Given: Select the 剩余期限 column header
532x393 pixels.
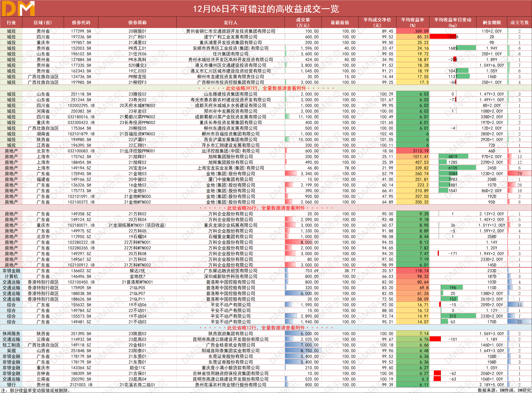Looking at the screenshot, I should click(x=492, y=23).
